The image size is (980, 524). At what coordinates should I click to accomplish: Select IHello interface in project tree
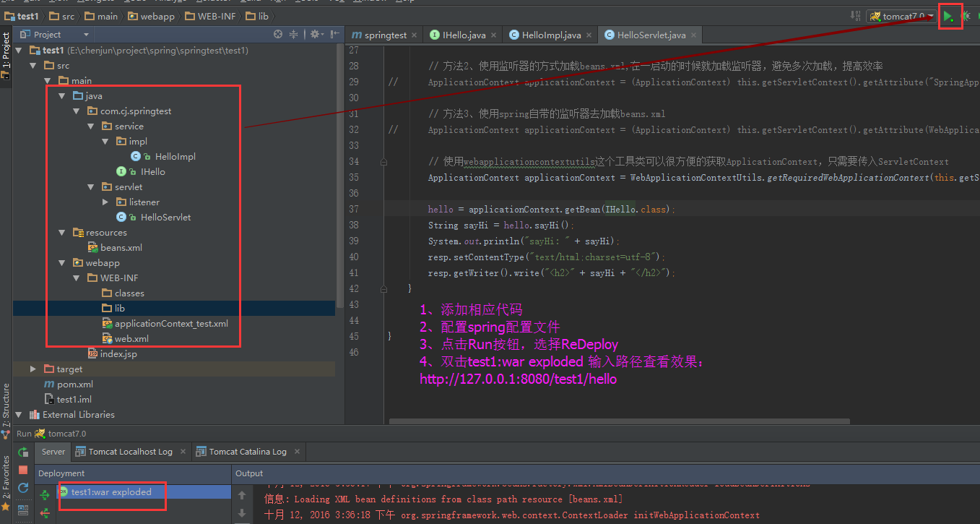pyautogui.click(x=142, y=172)
